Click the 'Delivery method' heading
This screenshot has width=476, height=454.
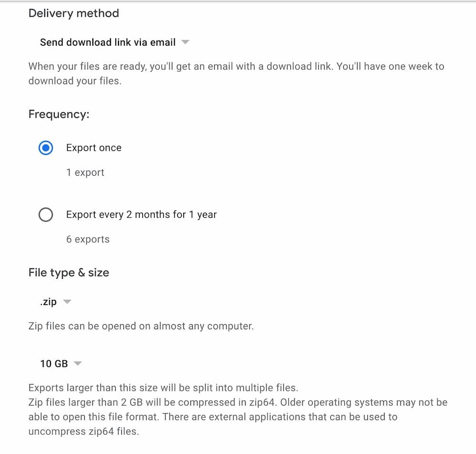coord(74,13)
